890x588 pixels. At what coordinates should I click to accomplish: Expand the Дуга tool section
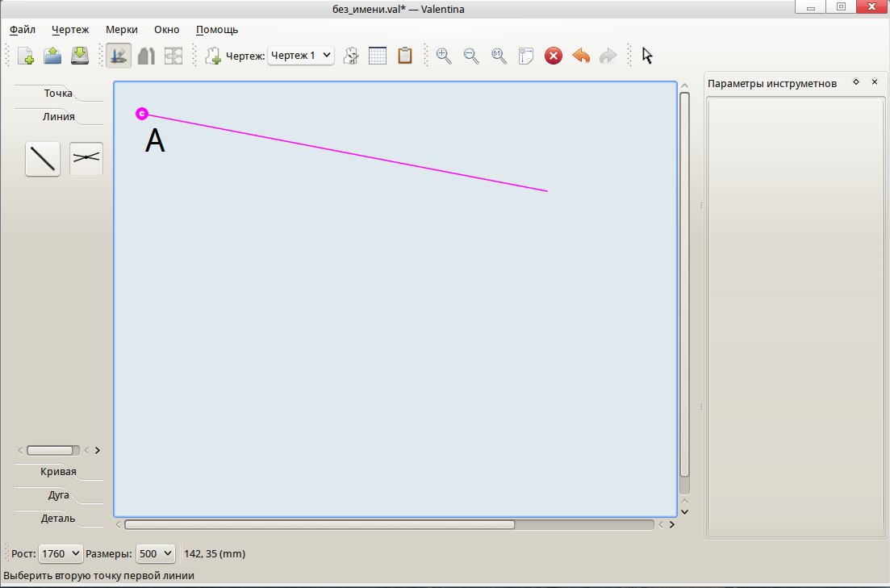58,495
